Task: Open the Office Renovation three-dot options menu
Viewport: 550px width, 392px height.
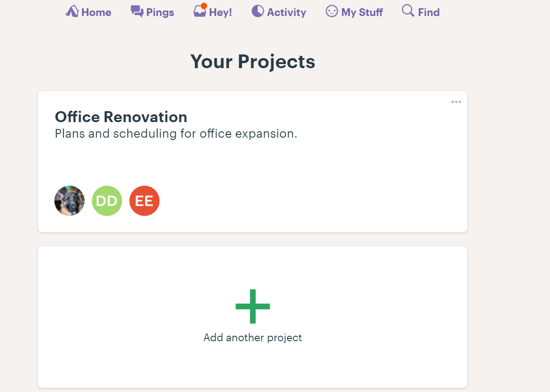Action: [x=456, y=102]
